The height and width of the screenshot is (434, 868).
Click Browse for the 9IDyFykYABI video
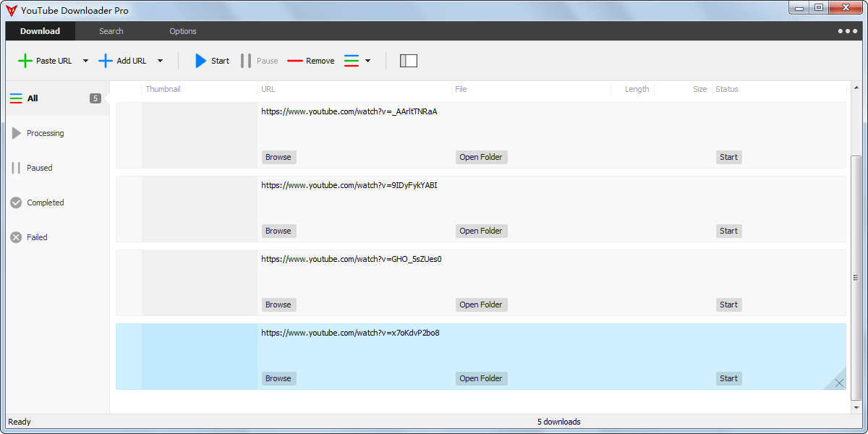click(278, 231)
